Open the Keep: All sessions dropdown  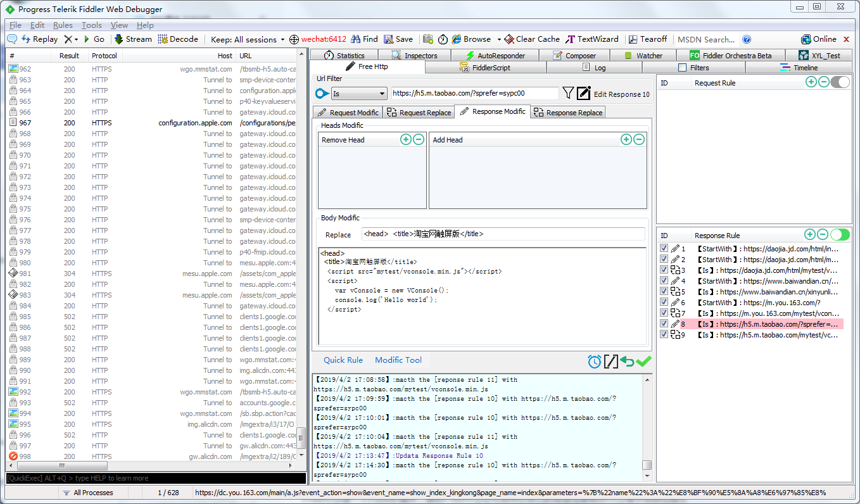click(x=248, y=39)
